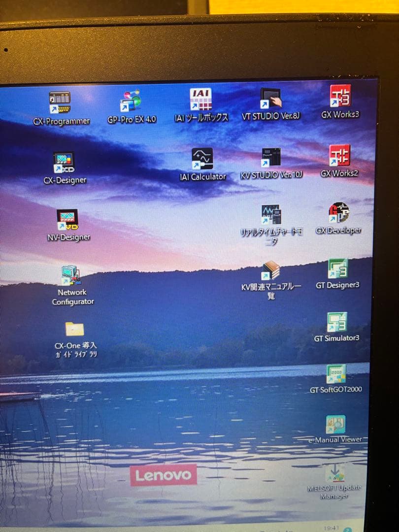Launch GP-Pro EX 4.0
The image size is (399, 532).
click(131, 101)
